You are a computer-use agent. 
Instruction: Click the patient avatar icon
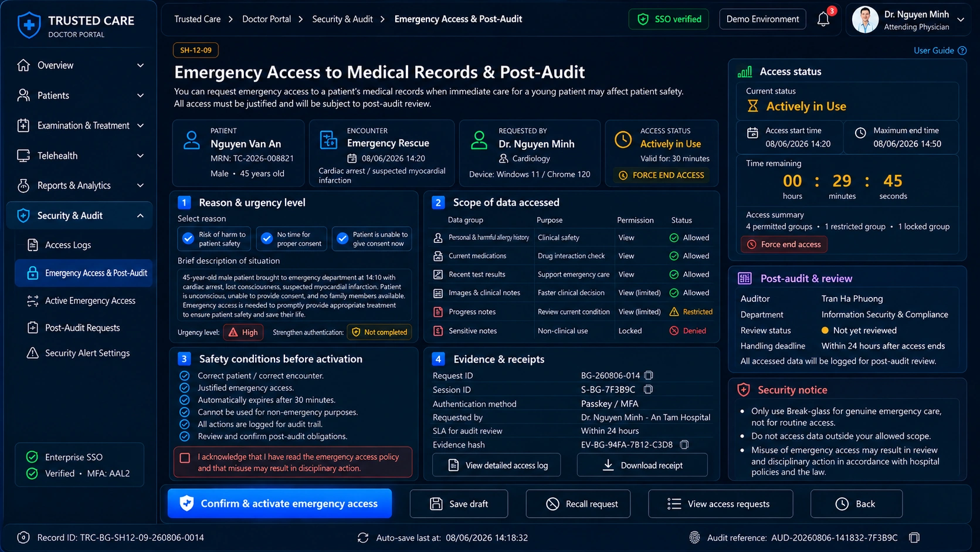[191, 140]
